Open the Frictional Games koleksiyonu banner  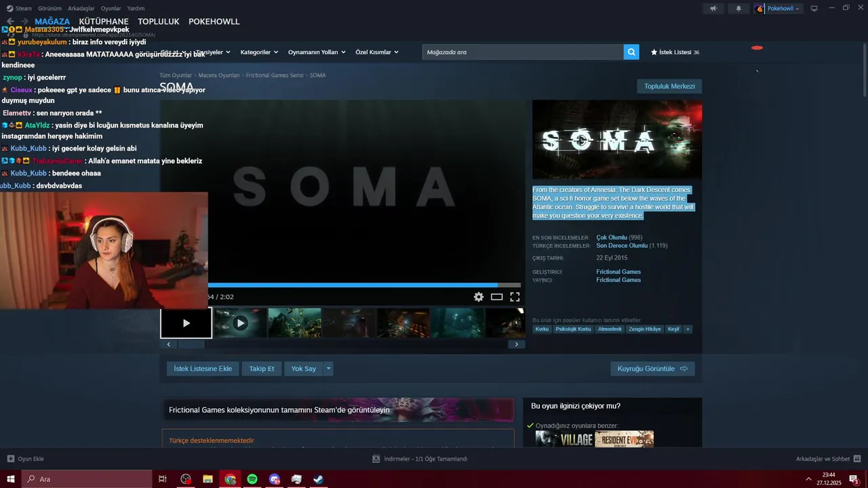coord(338,410)
